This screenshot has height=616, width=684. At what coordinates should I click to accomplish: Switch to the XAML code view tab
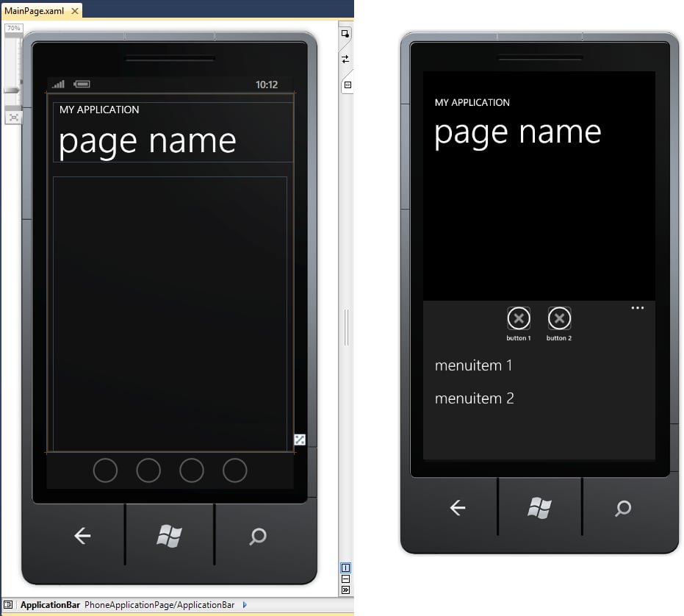point(348,85)
